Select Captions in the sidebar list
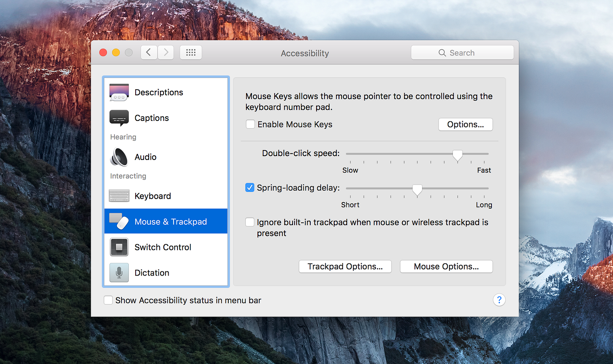613x364 pixels. [152, 118]
